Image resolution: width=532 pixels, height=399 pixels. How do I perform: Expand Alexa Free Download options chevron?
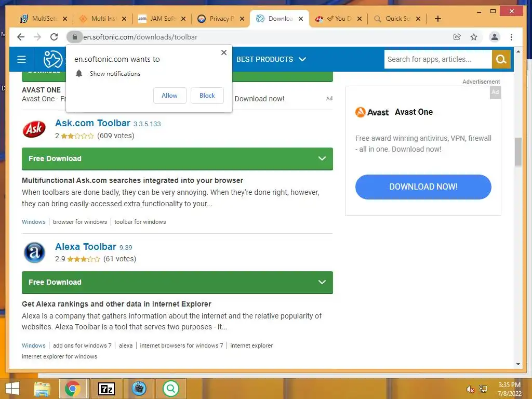pos(322,282)
